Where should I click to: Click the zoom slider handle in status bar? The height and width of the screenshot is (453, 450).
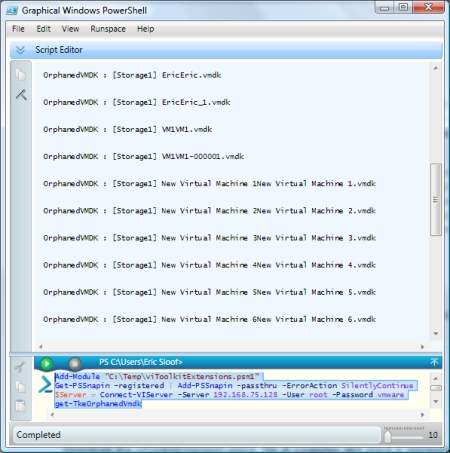click(388, 436)
